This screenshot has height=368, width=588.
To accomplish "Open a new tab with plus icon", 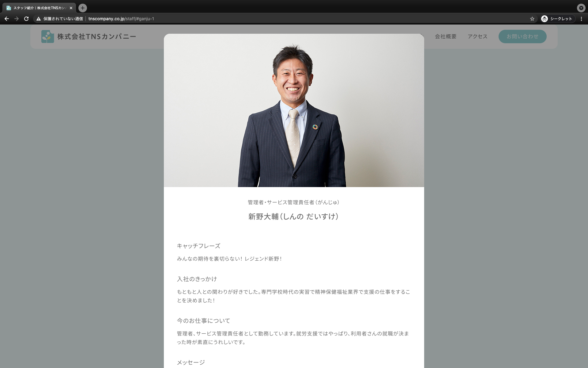I will pyautogui.click(x=82, y=8).
